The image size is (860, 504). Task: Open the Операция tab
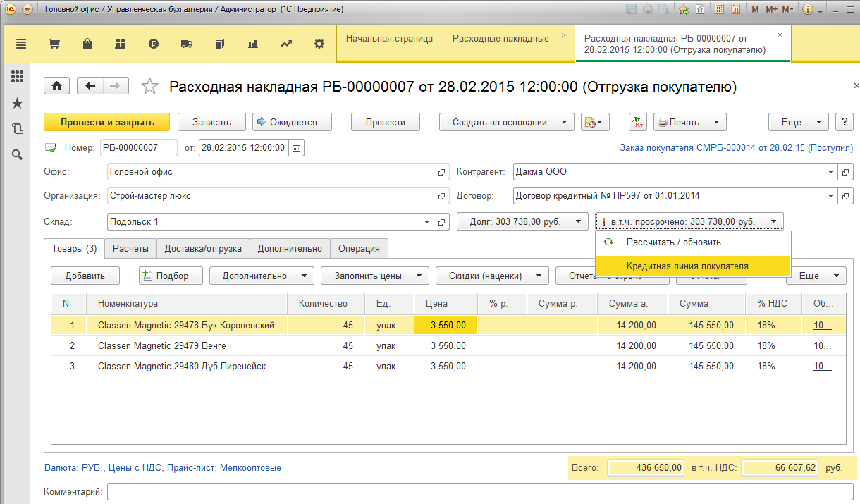(x=359, y=249)
